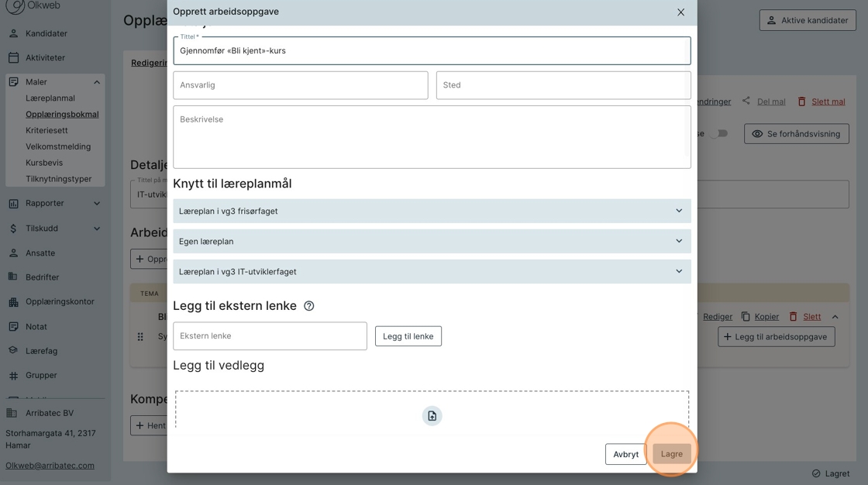Open Kandidater in the sidebar
Viewport: 868px width, 485px height.
[x=46, y=33]
